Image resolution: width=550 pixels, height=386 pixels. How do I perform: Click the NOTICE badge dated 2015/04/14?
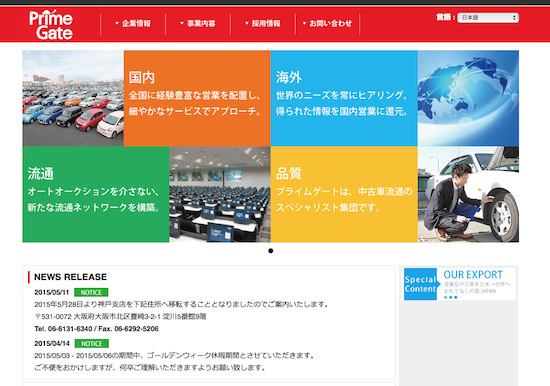[92, 344]
